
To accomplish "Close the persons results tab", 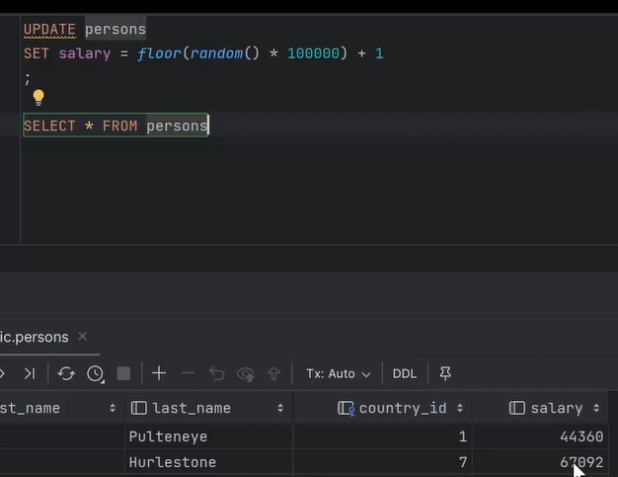I will point(83,337).
